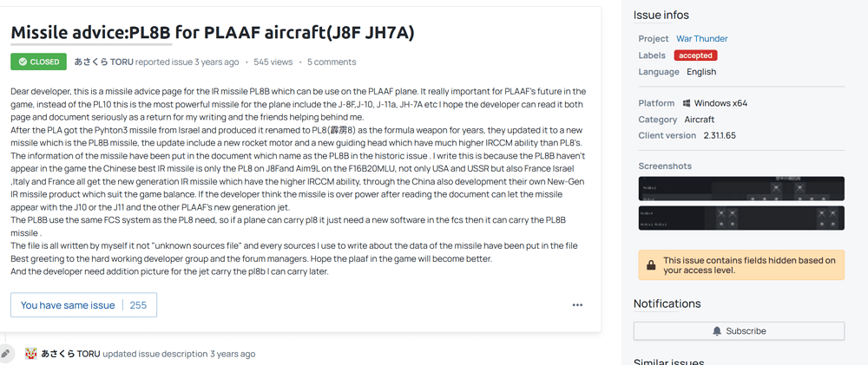868x365 pixels.
Task: Open the first screenshot thumbnail
Action: [x=741, y=189]
